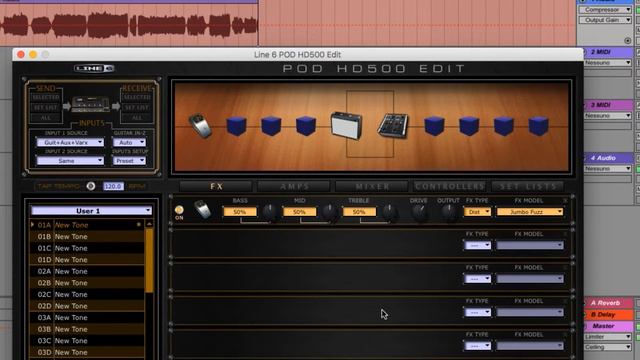Open Guitar In-Z Auto dropdown
The image size is (640, 360).
tap(129, 142)
